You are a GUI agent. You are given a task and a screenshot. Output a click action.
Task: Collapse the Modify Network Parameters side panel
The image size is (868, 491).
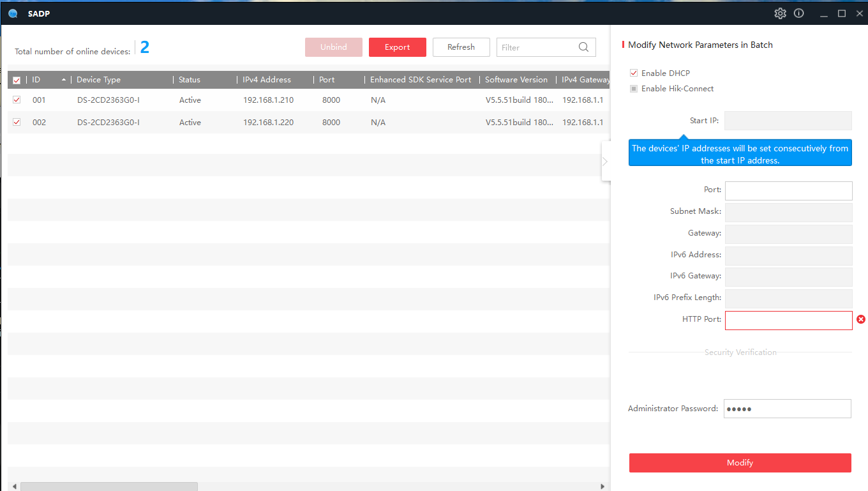click(605, 162)
